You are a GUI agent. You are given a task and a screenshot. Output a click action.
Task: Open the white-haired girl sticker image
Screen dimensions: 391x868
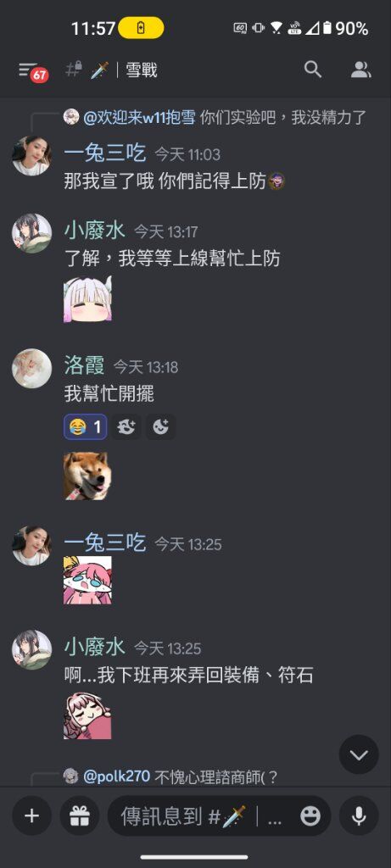pyautogui.click(x=87, y=299)
